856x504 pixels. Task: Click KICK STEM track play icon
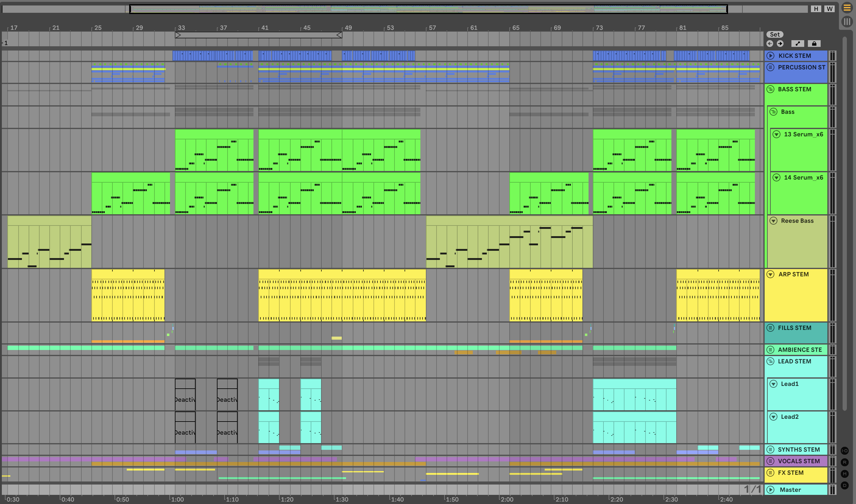[771, 56]
